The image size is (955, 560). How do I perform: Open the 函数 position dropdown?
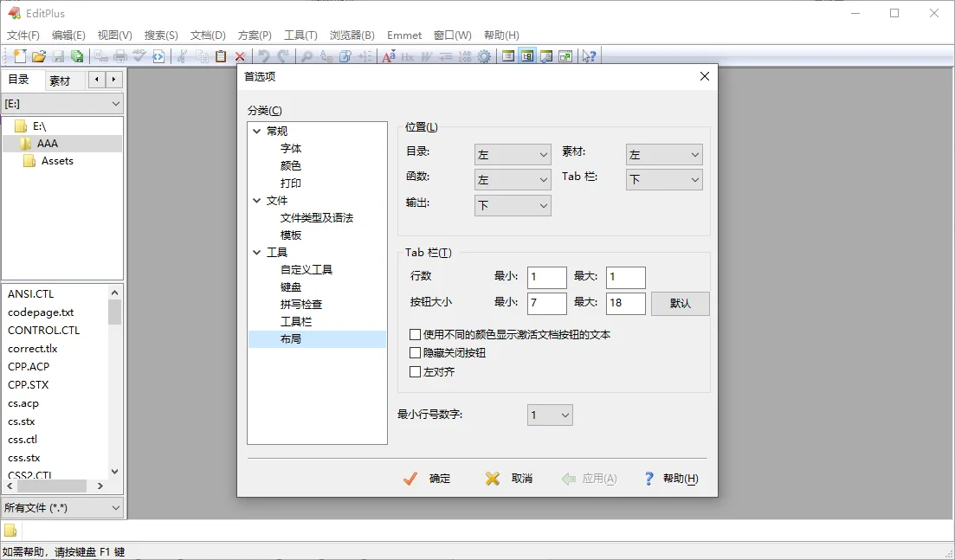[x=513, y=179]
